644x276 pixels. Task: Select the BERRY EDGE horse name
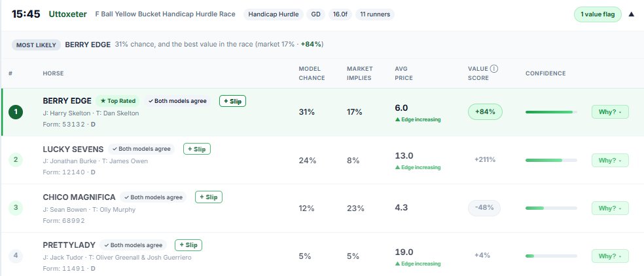tap(67, 101)
